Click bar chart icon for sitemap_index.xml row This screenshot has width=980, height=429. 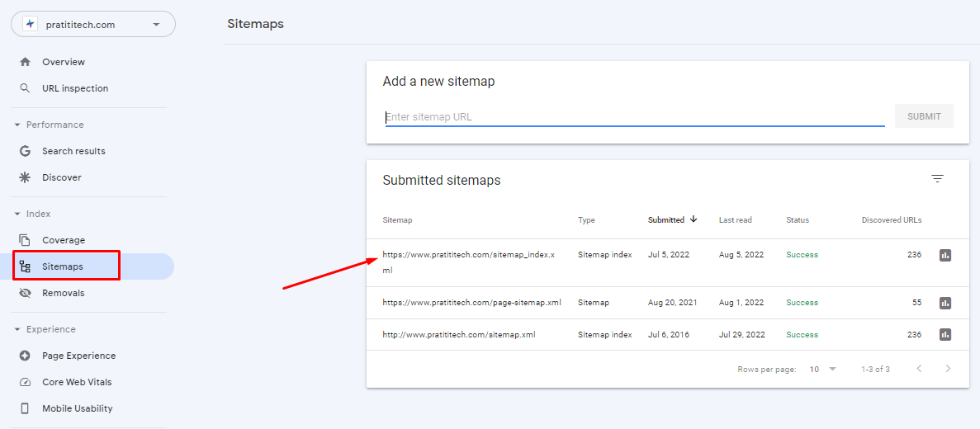[x=945, y=255]
